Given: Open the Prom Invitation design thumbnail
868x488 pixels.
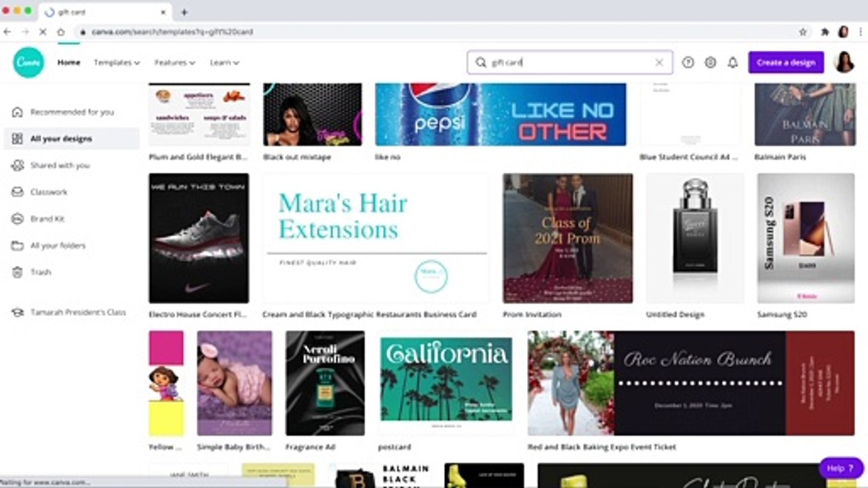Looking at the screenshot, I should pos(568,238).
